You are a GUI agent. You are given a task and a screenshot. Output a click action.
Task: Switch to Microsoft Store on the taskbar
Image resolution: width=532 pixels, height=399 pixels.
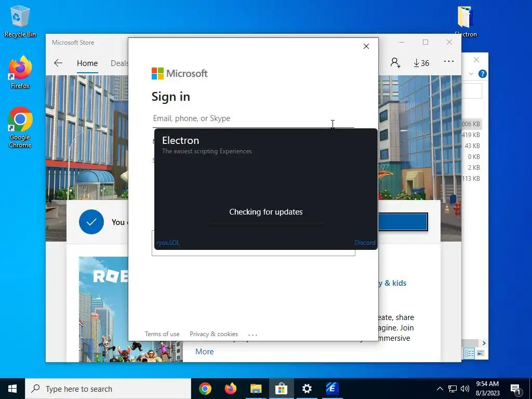[x=281, y=389]
